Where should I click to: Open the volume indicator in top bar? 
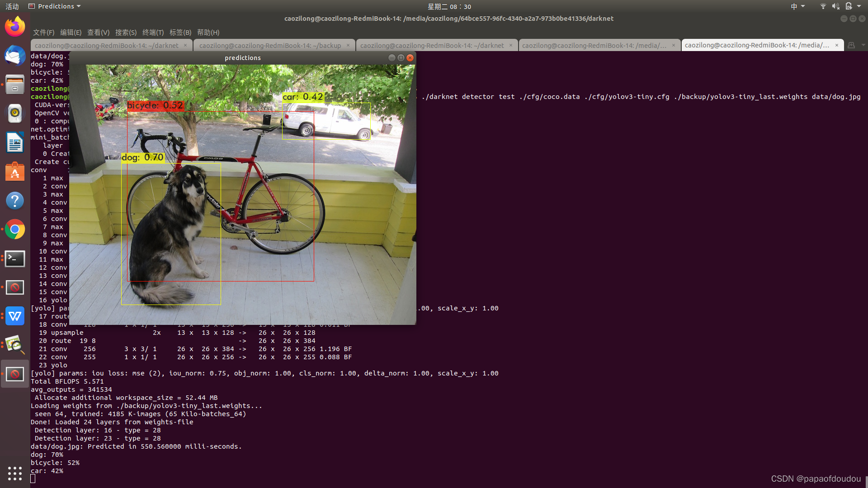[835, 6]
